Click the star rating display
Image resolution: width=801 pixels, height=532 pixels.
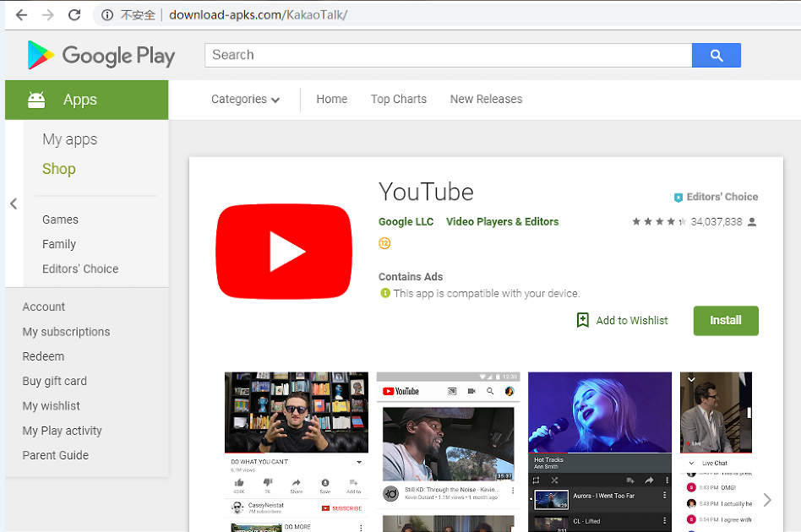tap(659, 221)
